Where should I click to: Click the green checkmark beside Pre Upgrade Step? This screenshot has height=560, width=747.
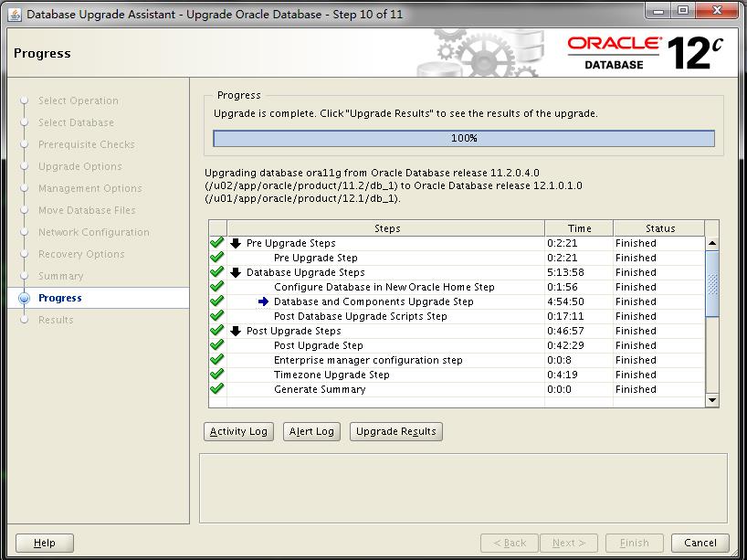tap(217, 258)
